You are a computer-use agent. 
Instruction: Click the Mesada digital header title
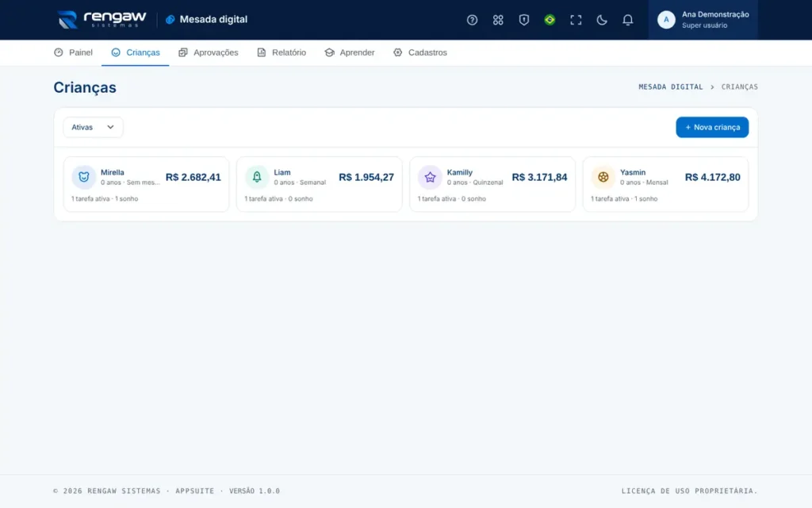click(213, 20)
